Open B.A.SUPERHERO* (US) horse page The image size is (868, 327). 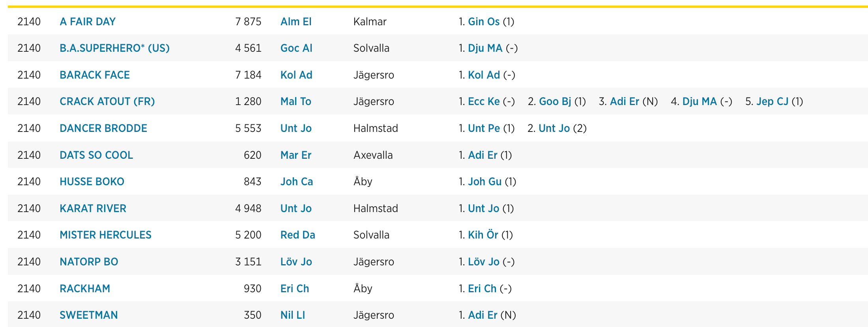(114, 48)
